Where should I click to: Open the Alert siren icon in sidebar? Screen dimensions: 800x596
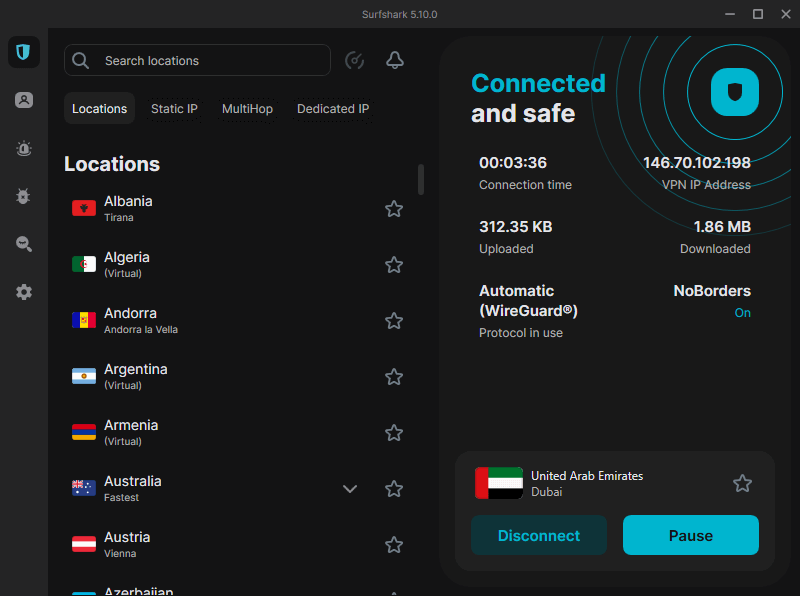point(23,148)
